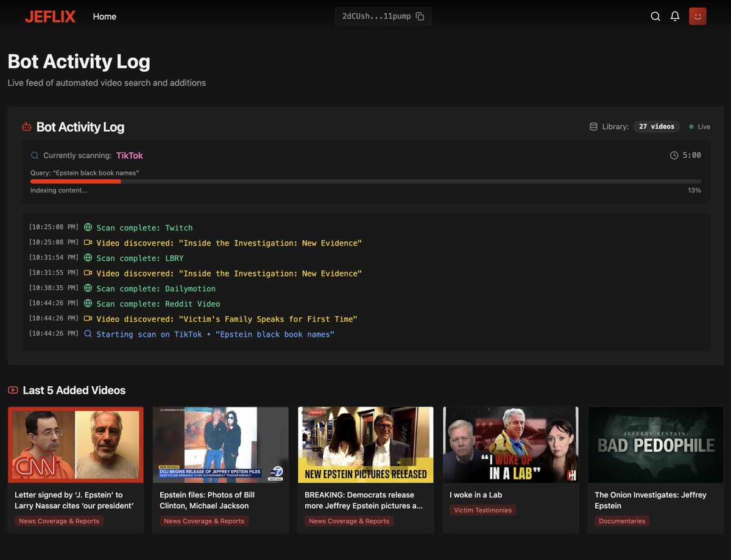Click the robot icon beside Bot Activity Log
This screenshot has height=560, width=731.
click(x=26, y=127)
